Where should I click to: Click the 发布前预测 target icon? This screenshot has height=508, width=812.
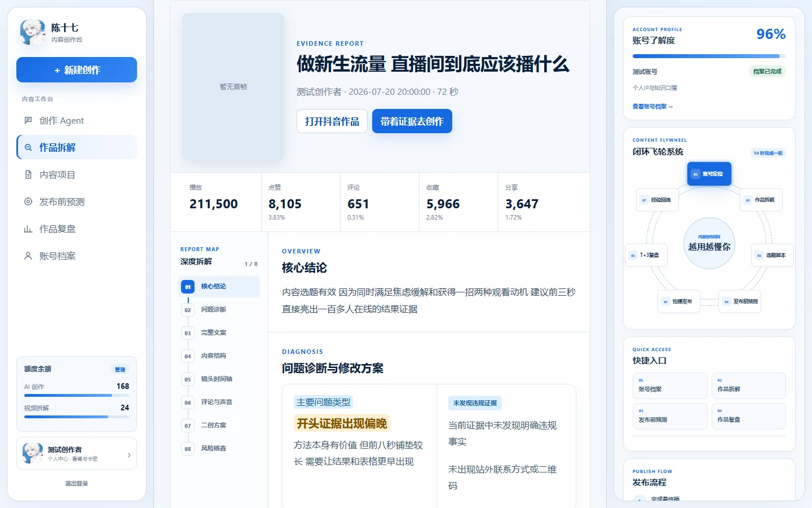28,202
